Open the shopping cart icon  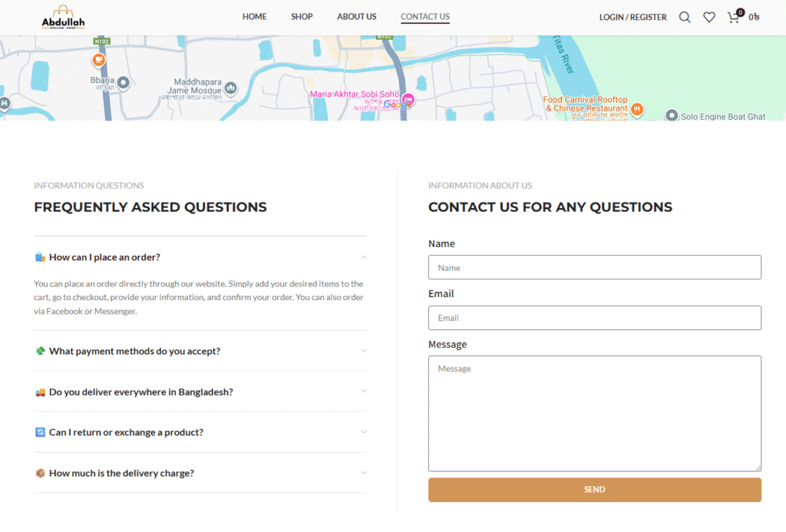pos(735,17)
